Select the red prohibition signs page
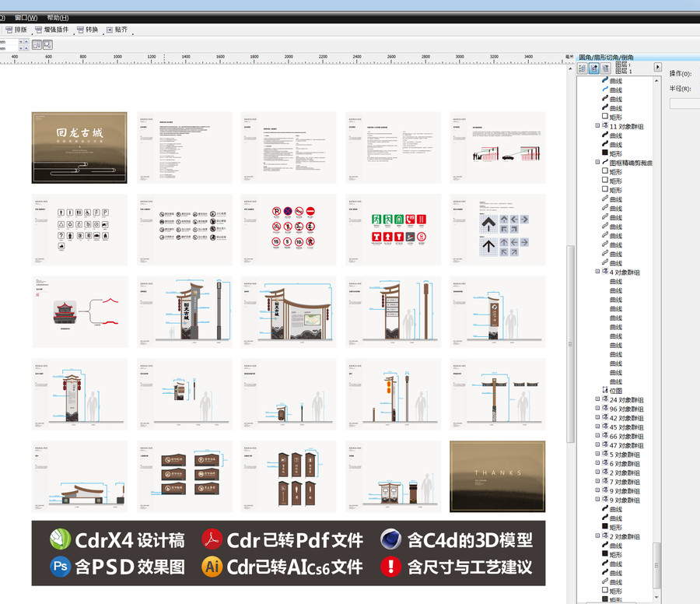 tap(289, 230)
